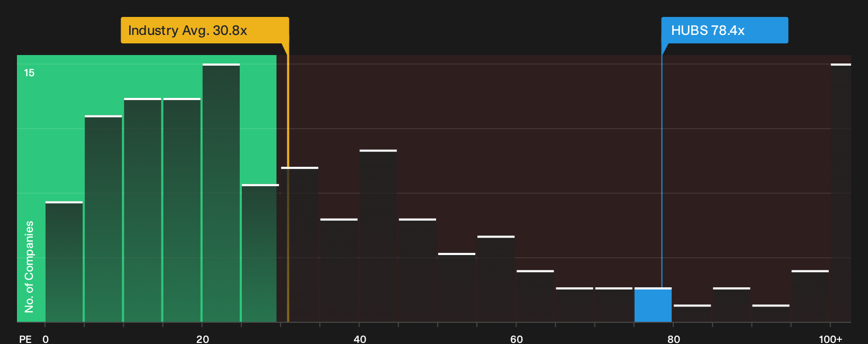This screenshot has height=344, width=868.
Task: Click the x-axis label 60
Action: tap(517, 339)
